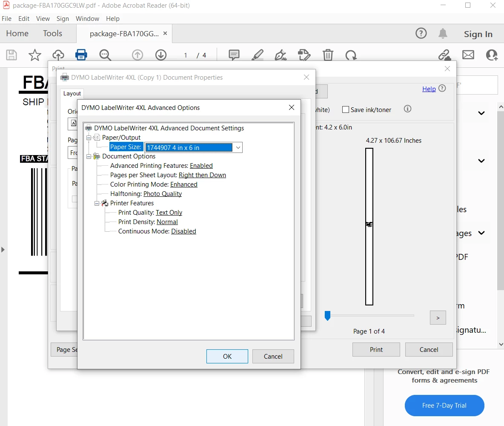Open the help question mark icon in header
This screenshot has height=426, width=504.
tap(421, 33)
